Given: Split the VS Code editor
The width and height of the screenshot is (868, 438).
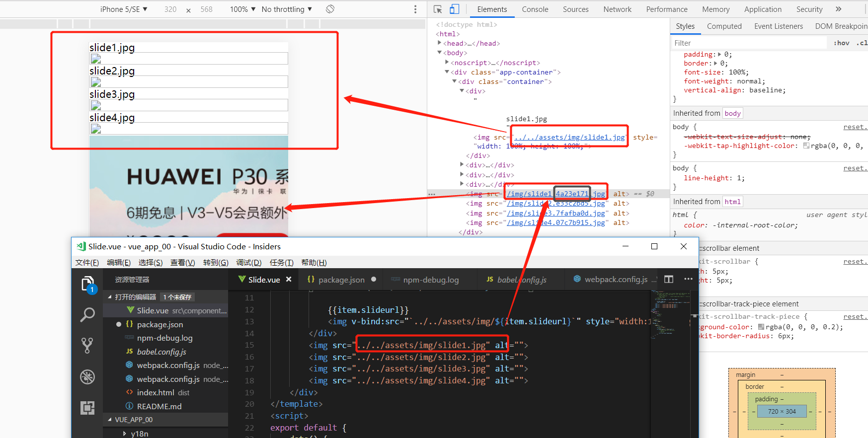Looking at the screenshot, I should (669, 279).
